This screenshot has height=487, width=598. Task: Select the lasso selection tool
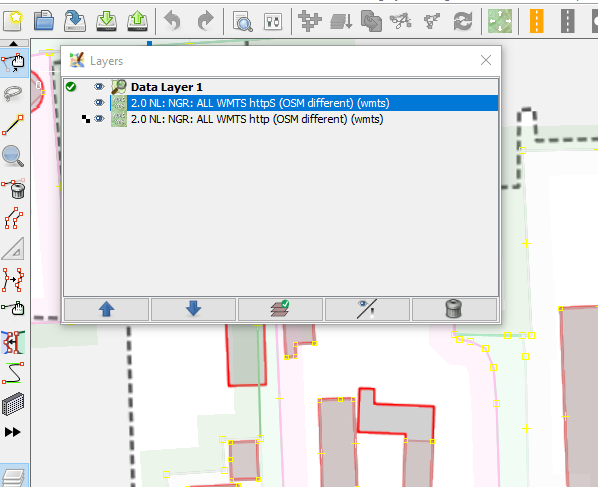tap(13, 94)
